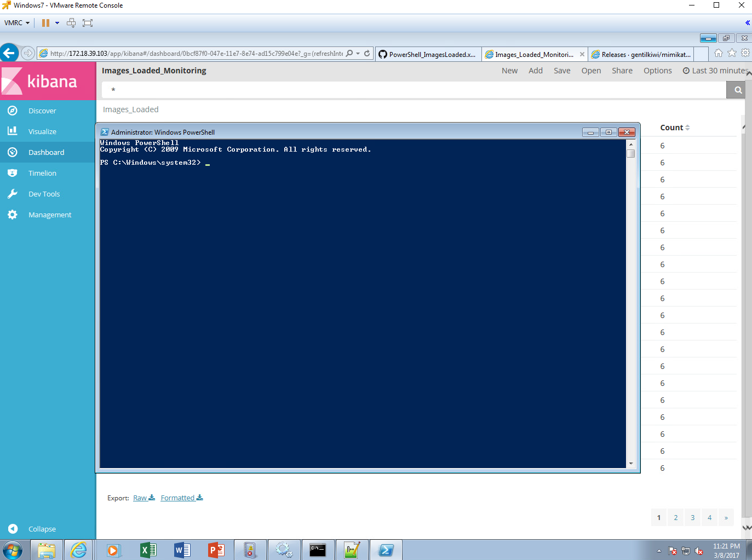This screenshot has width=752, height=560.
Task: Open the Favorites star icon
Action: tap(732, 53)
